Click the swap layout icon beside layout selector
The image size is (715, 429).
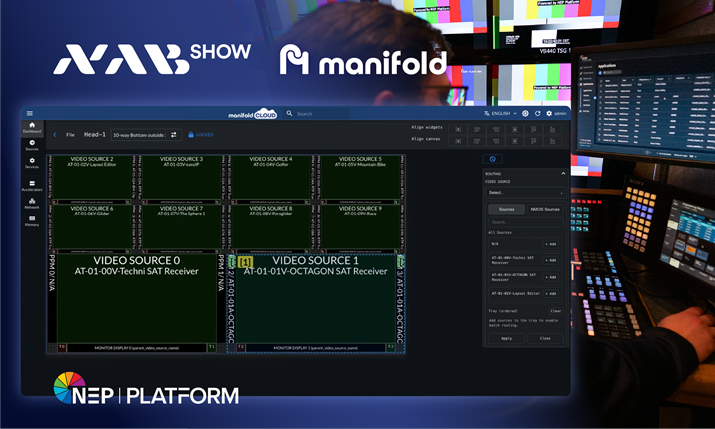174,134
